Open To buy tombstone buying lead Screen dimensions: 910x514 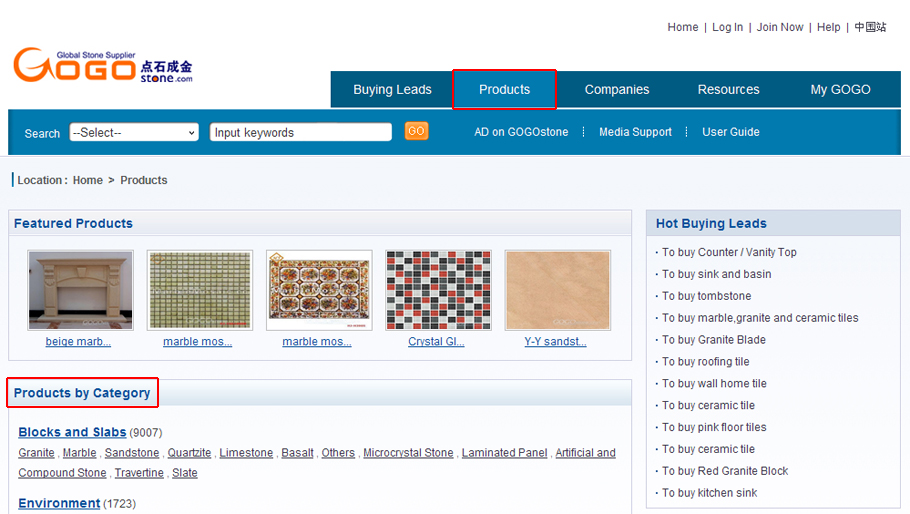pos(706,296)
